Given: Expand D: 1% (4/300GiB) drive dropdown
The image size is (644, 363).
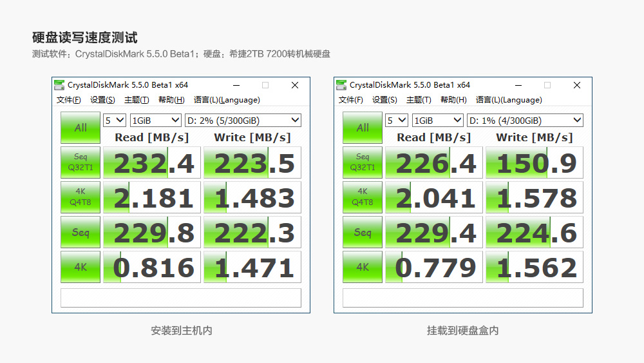Looking at the screenshot, I should [526, 121].
